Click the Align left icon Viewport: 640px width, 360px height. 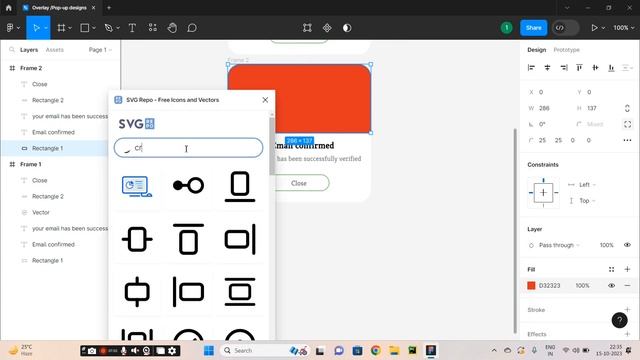pos(531,68)
